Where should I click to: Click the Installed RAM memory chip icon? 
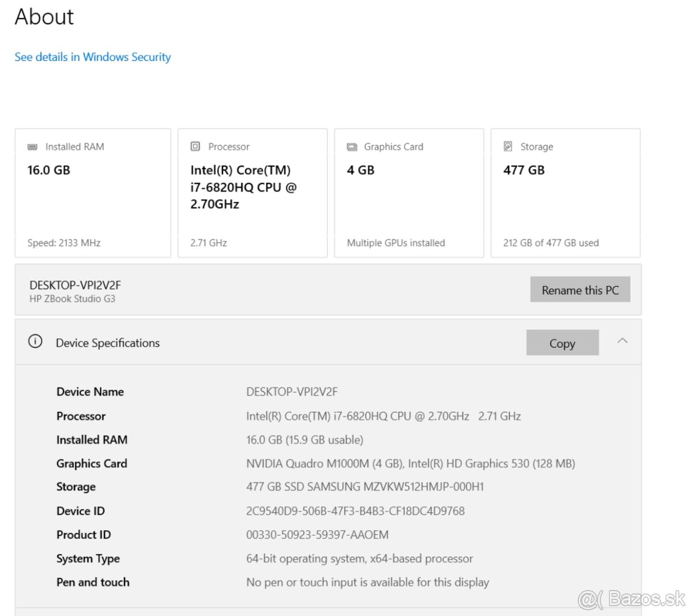coord(32,147)
